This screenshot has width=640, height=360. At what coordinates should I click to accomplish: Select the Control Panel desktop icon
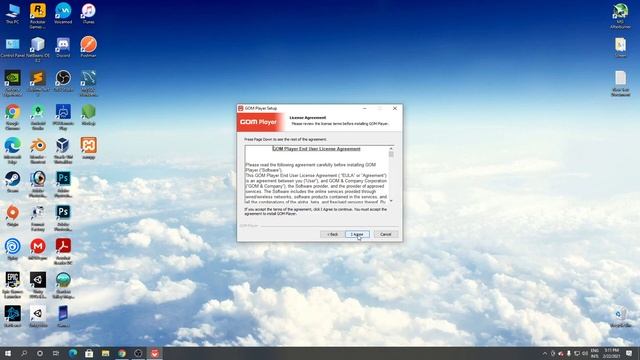pyautogui.click(x=13, y=47)
